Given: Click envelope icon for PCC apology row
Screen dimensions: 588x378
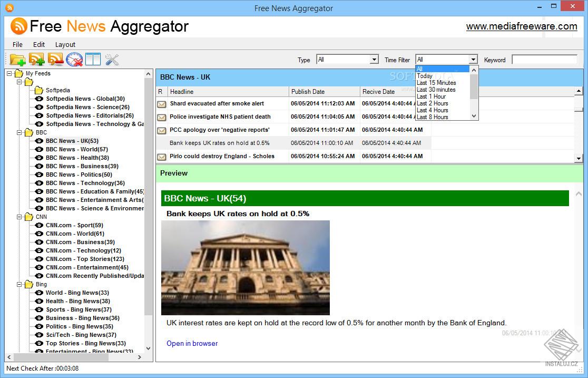Looking at the screenshot, I should tap(162, 130).
